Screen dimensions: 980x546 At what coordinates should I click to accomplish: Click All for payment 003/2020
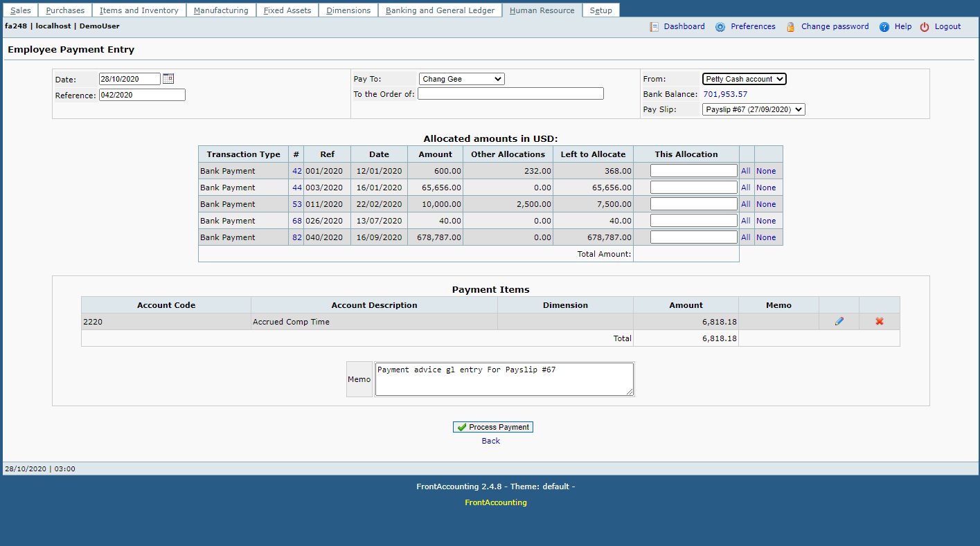tap(746, 188)
